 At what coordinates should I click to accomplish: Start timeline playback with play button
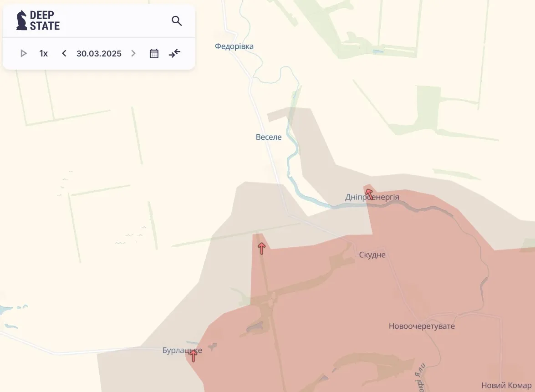[x=23, y=54]
